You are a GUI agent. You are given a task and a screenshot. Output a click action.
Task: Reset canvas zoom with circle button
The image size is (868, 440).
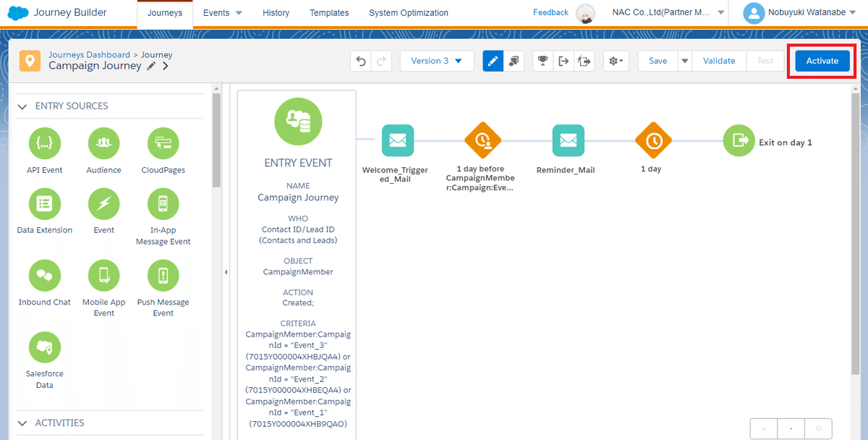click(x=819, y=428)
